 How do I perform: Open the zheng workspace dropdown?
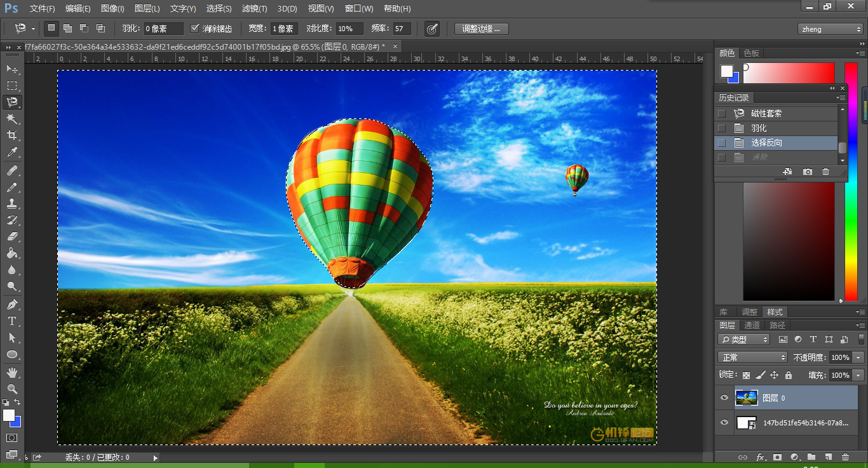(x=830, y=29)
